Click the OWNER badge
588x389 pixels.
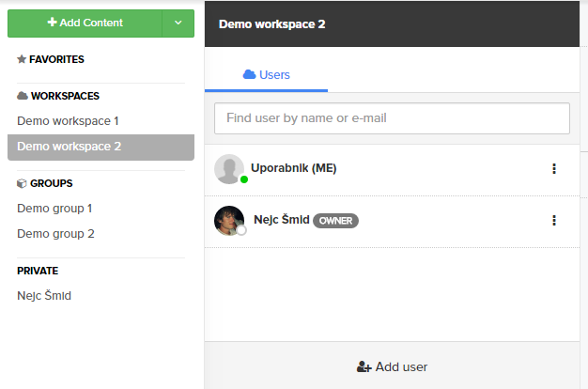pos(335,221)
